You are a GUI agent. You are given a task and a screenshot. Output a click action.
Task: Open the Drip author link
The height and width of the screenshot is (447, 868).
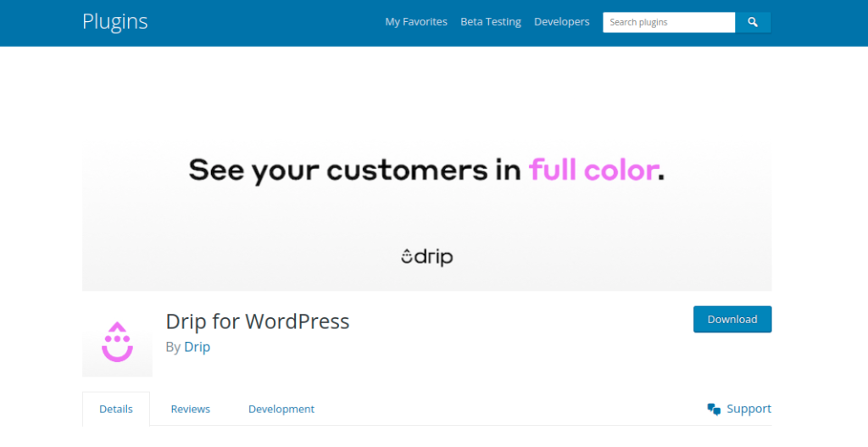point(197,347)
